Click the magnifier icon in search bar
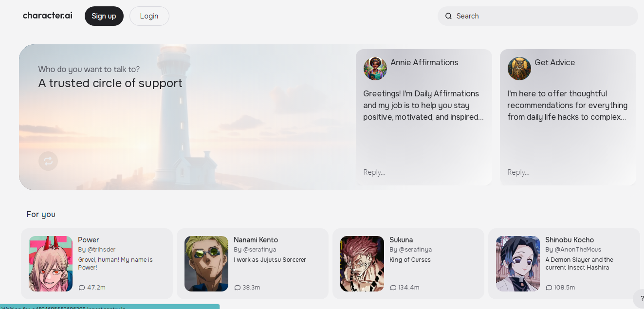644x309 pixels. 448,16
